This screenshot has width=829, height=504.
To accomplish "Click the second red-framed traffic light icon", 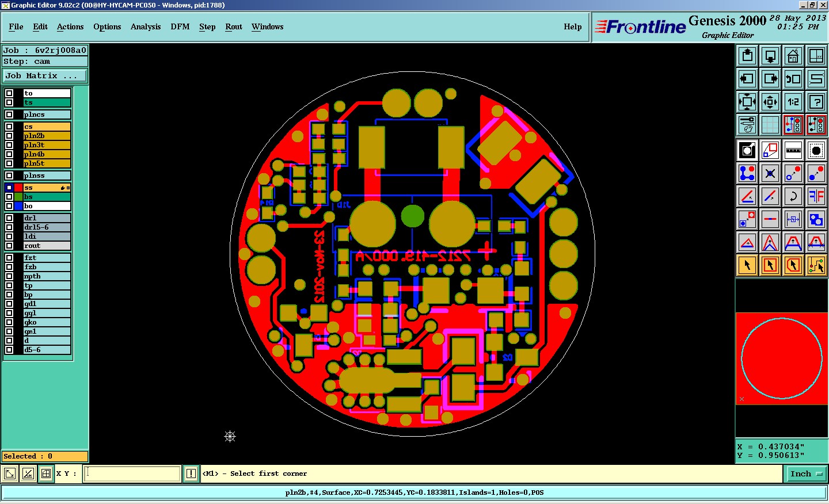I will [x=816, y=125].
